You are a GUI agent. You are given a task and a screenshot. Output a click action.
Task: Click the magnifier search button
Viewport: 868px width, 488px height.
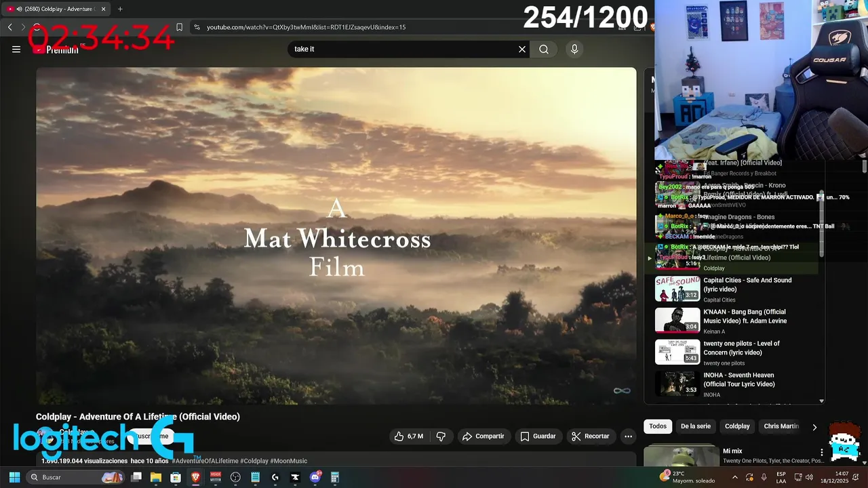click(544, 49)
